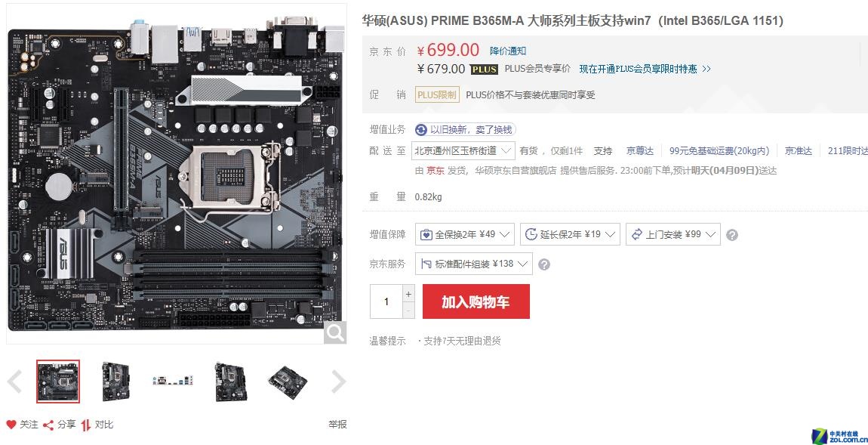
Task: Click the right arrow of thumbnail carousel
Action: point(337,382)
